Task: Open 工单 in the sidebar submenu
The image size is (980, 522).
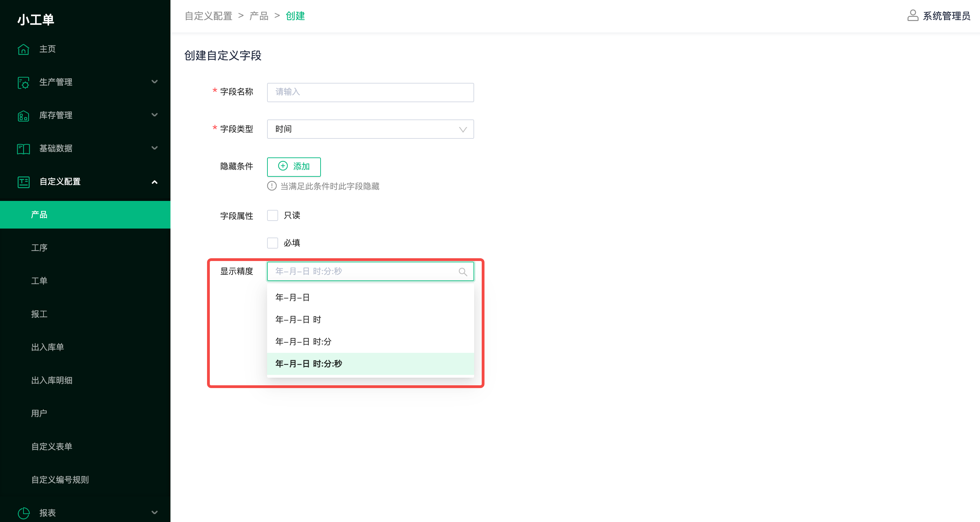Action: [x=85, y=281]
